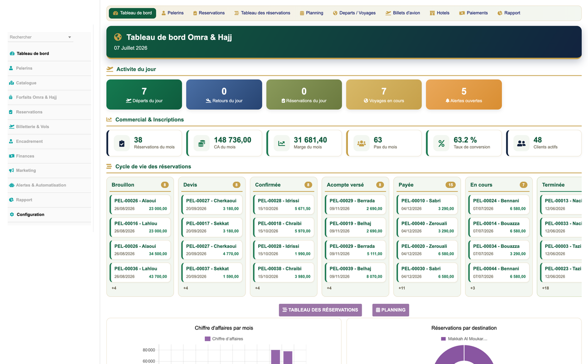Click the Reservations sidebar clipboard icon
Viewport: 588px width, 364px height.
11,112
